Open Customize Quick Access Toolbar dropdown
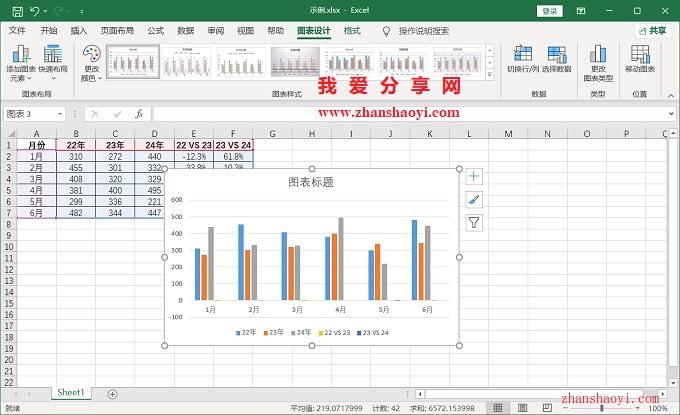680x415 pixels. (82, 11)
